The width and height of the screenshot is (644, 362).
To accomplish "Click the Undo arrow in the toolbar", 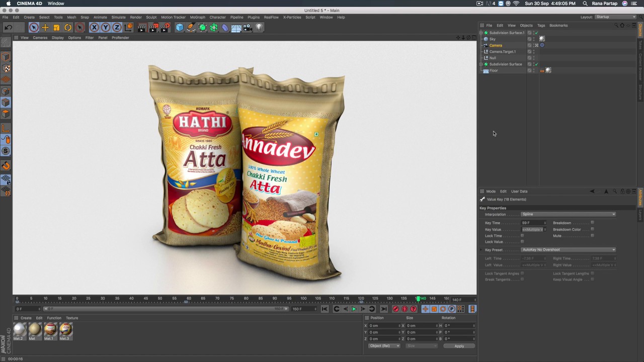I will [x=9, y=28].
